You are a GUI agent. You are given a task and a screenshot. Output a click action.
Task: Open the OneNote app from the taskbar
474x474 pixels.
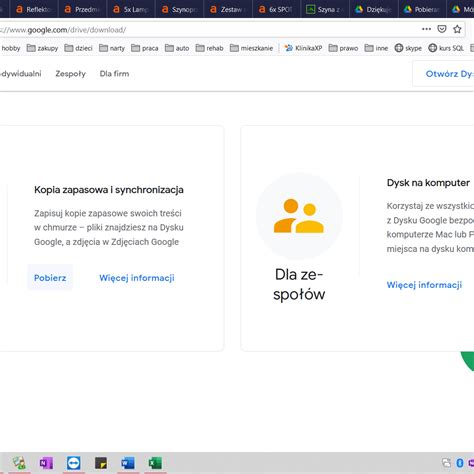(x=46, y=463)
